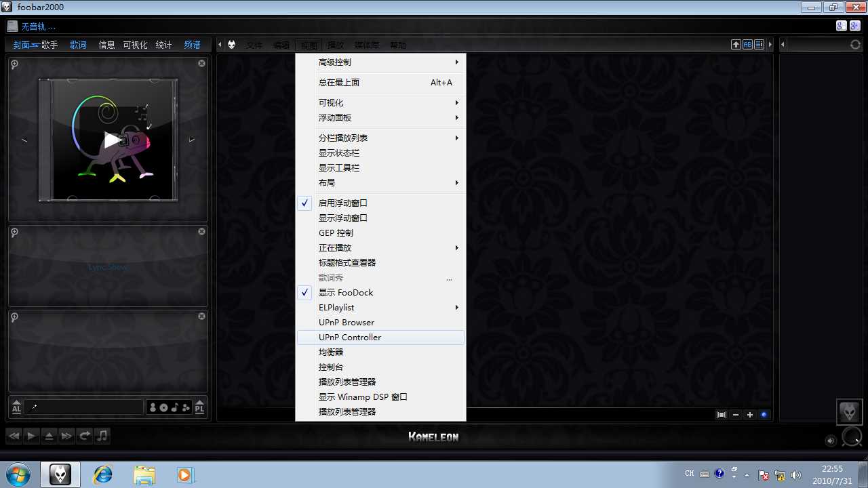Click the blue glowing dot button

pos(764,415)
